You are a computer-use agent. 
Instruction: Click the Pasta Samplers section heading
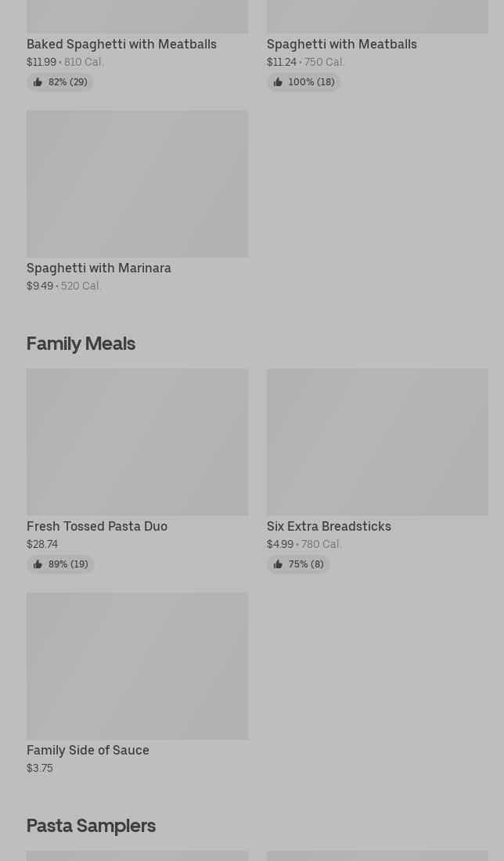pos(91,826)
